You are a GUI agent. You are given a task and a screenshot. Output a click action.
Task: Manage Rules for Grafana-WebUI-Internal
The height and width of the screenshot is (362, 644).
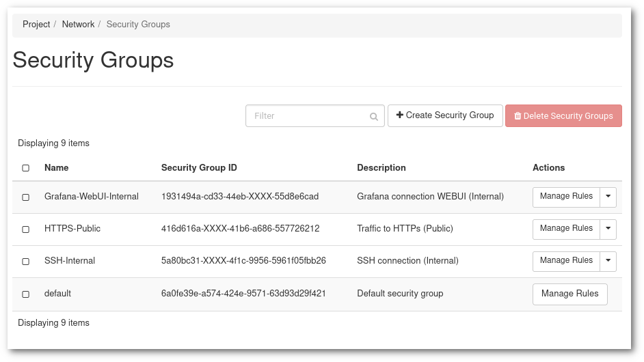(566, 197)
